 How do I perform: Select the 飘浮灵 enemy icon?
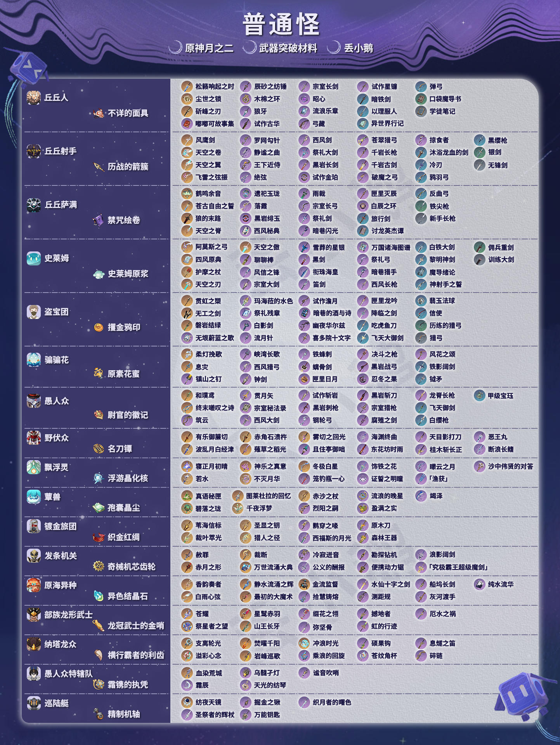pyautogui.click(x=34, y=467)
